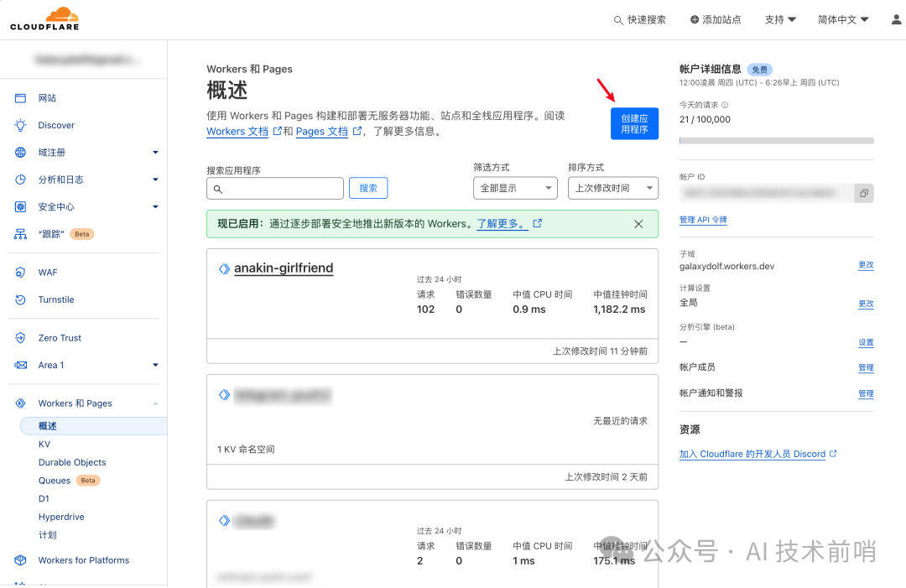Click the Turnstile icon
This screenshot has width=906, height=588.
[20, 299]
